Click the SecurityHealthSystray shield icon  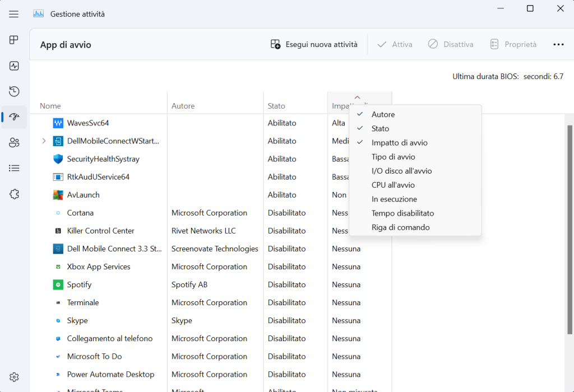(58, 159)
